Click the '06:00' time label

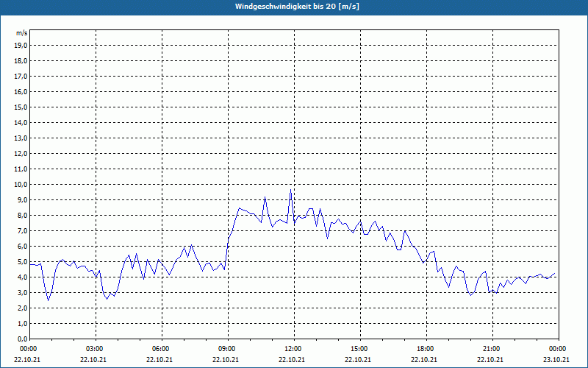(x=162, y=349)
